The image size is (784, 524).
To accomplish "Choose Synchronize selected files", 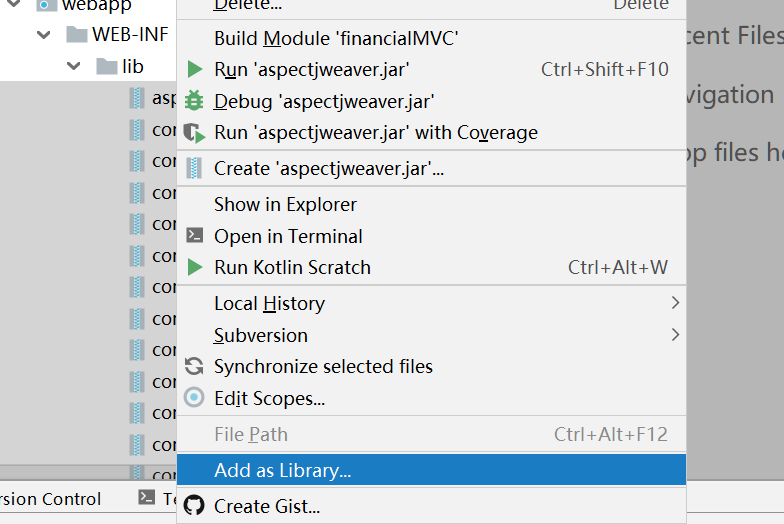I will [x=432, y=366].
